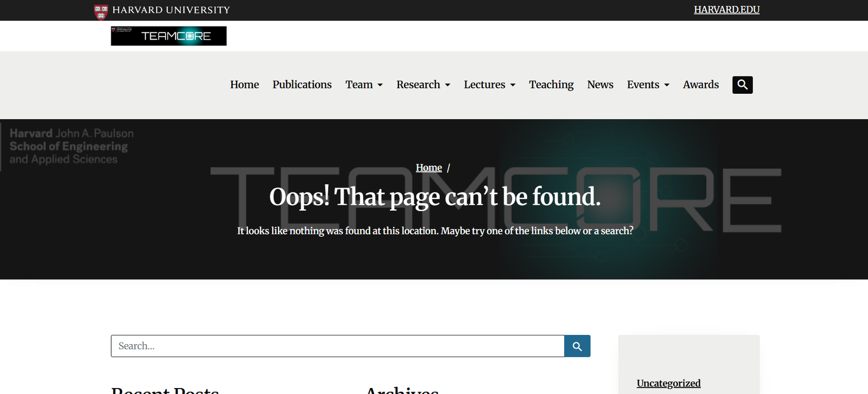The height and width of the screenshot is (394, 868).
Task: Open the black search icon in navigation
Action: click(742, 85)
